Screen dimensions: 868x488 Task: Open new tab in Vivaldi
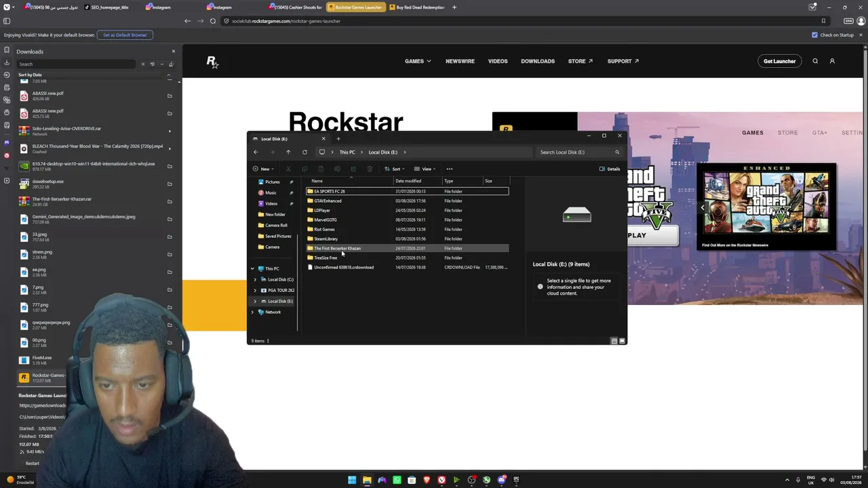coord(454,7)
